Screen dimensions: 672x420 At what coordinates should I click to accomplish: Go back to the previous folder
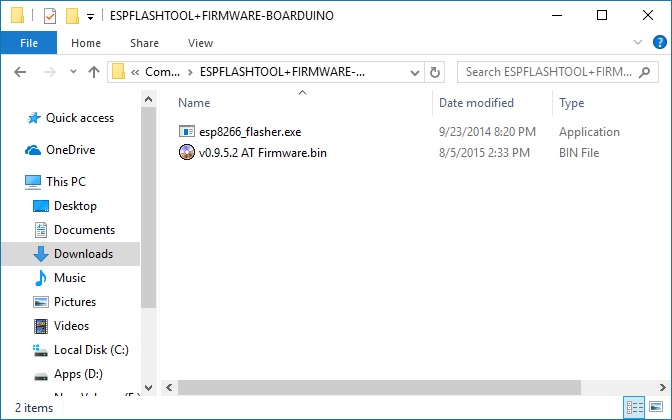[x=20, y=72]
